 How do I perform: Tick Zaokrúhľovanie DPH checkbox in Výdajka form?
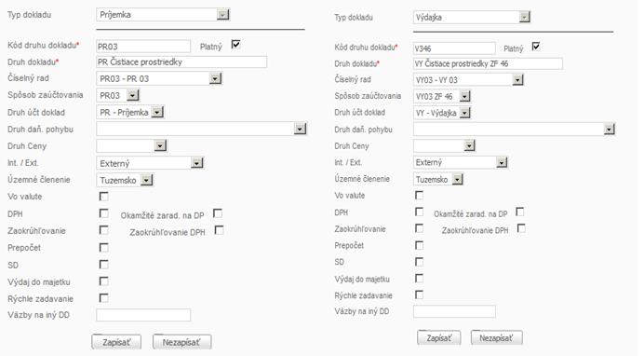click(x=521, y=228)
